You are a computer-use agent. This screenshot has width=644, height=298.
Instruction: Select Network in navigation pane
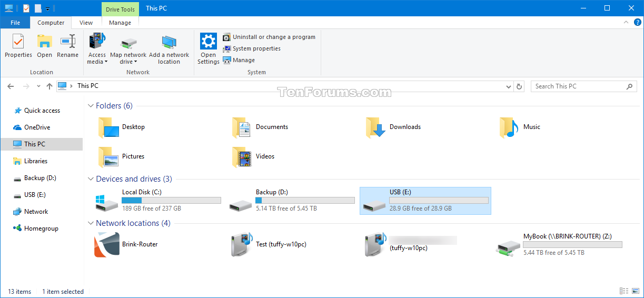[x=42, y=212]
